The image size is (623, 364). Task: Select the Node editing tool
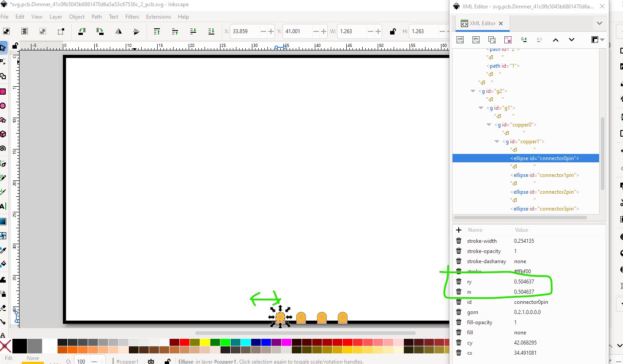pos(3,62)
